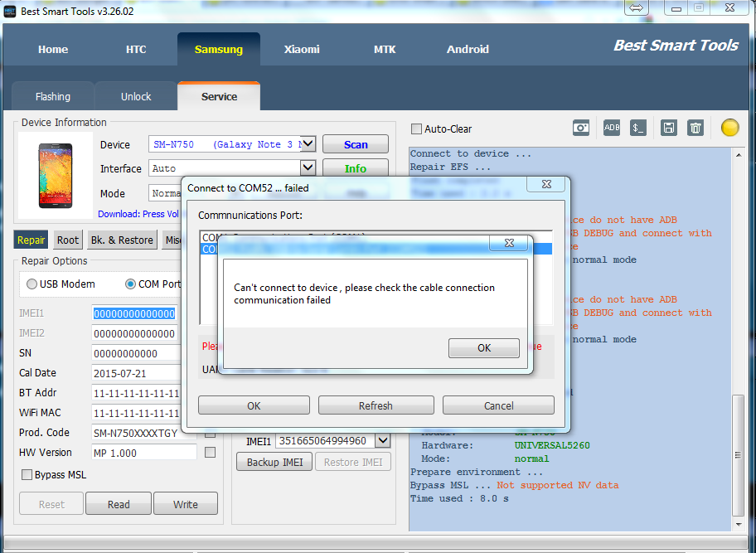Screen dimensions: 756x553
Task: Click OK in the COM52 dialog
Action: tap(254, 405)
